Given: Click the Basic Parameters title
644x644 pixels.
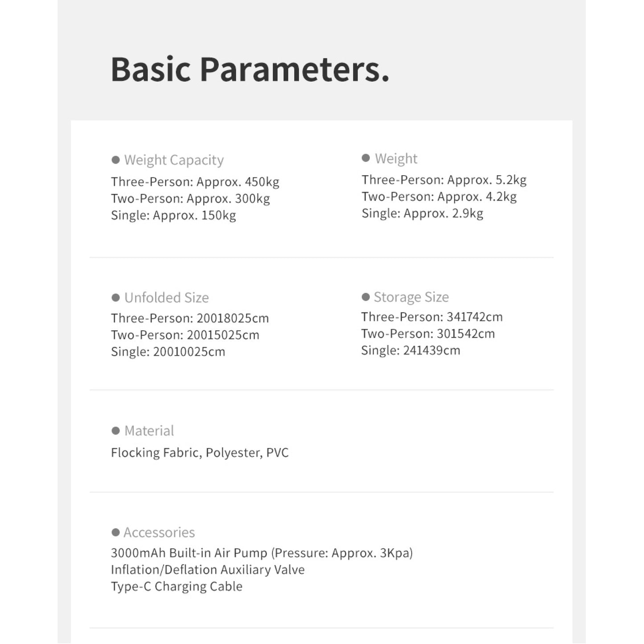Looking at the screenshot, I should point(250,70).
